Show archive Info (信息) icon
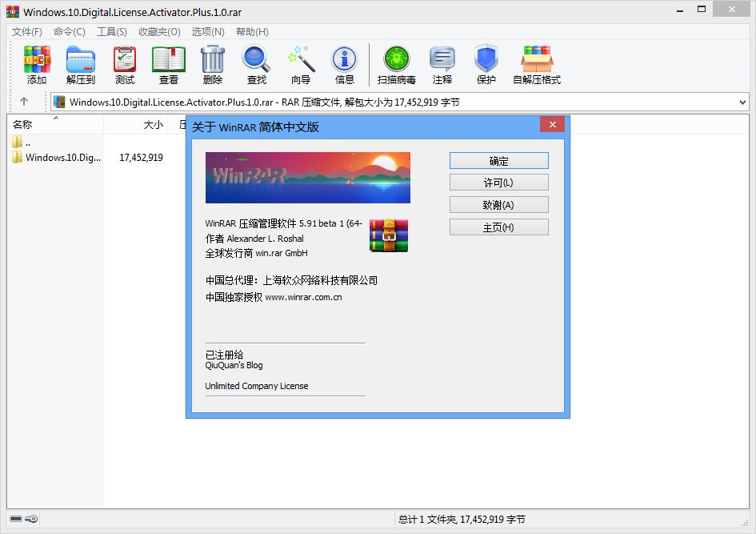 click(344, 65)
